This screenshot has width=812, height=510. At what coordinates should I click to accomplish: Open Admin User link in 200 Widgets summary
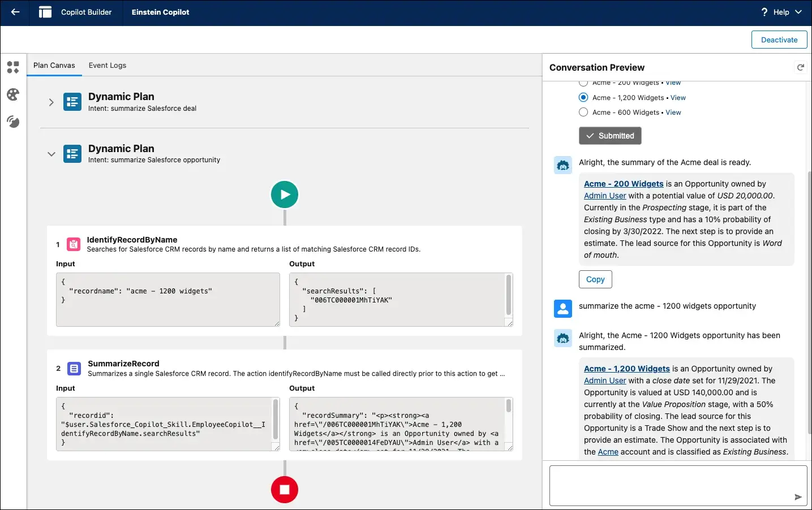tap(605, 196)
